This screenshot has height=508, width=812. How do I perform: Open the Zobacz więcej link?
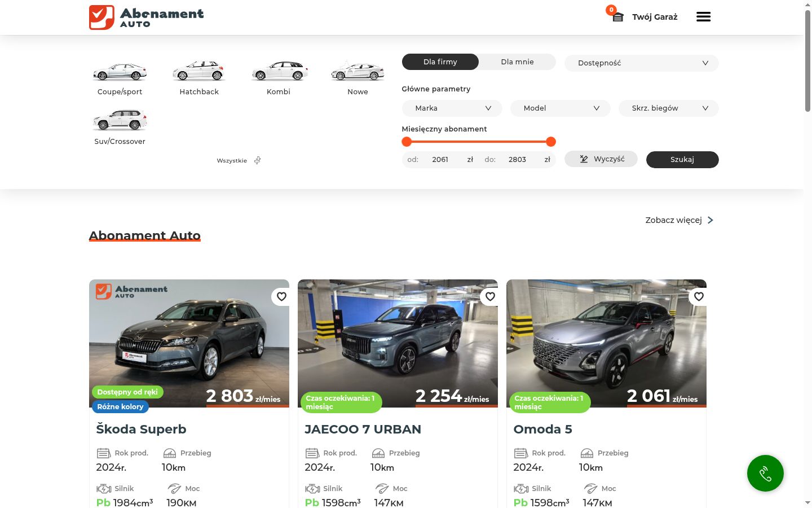click(x=673, y=220)
